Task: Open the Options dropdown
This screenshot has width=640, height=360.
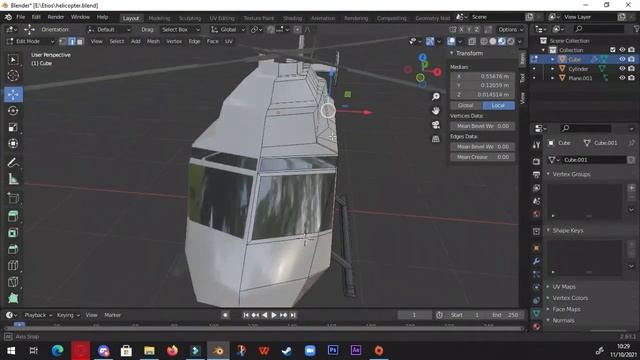Action: point(510,29)
